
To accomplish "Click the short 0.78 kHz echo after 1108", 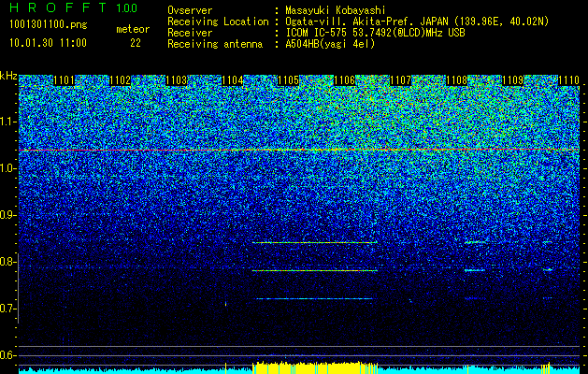I will [475, 270].
